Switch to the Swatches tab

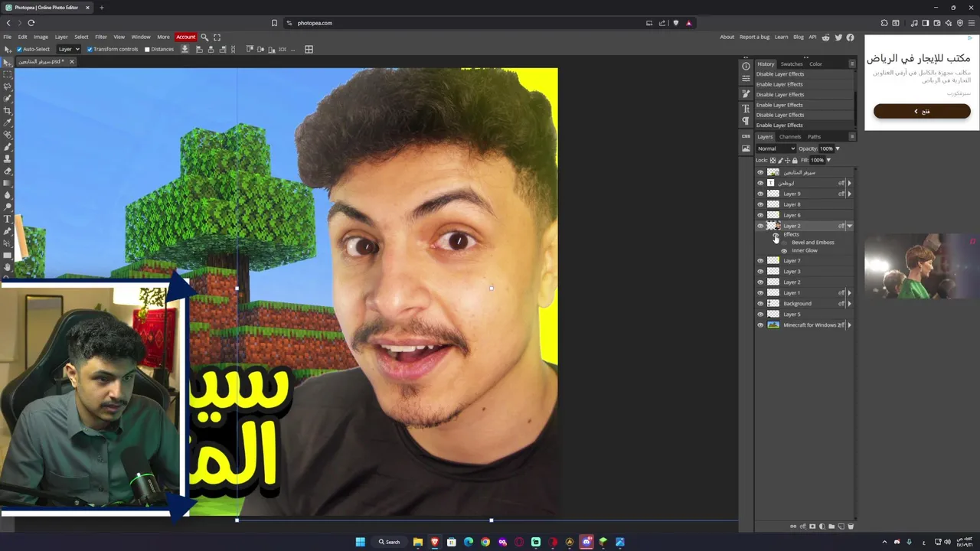(792, 64)
